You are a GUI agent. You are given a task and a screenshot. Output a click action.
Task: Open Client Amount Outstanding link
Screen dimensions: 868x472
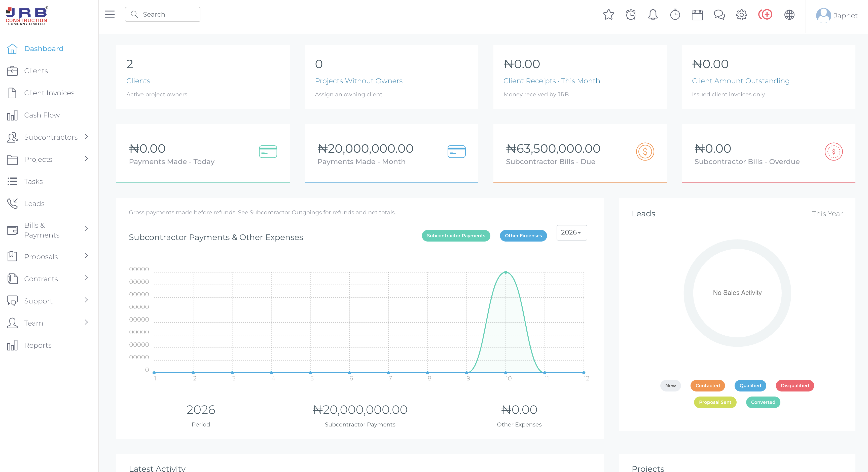click(741, 81)
